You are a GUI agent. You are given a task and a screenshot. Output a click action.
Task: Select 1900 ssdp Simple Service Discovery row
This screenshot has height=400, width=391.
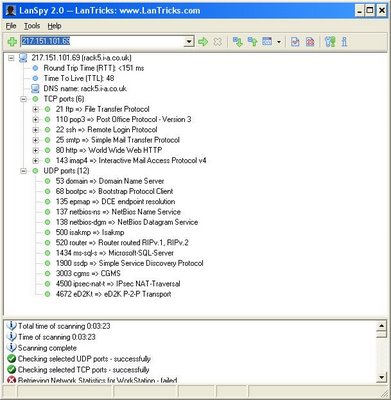pos(129,263)
